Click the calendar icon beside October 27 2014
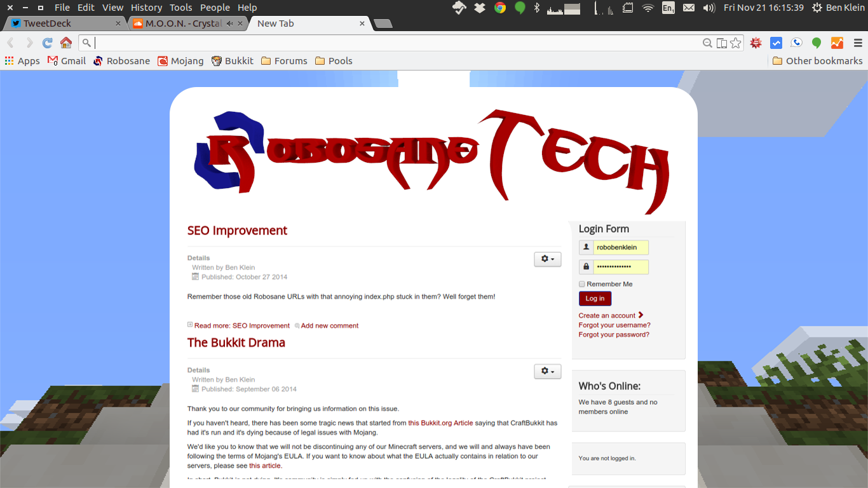This screenshot has height=488, width=868. click(x=196, y=277)
